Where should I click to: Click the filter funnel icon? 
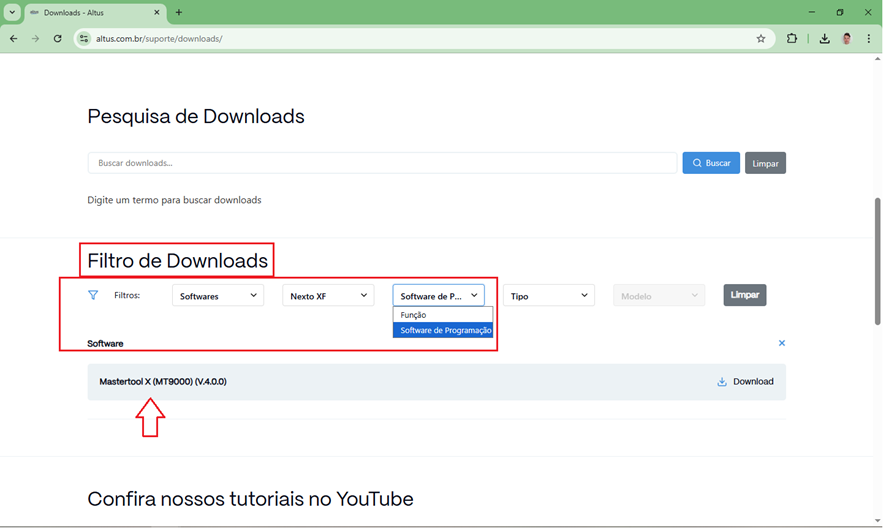point(93,295)
